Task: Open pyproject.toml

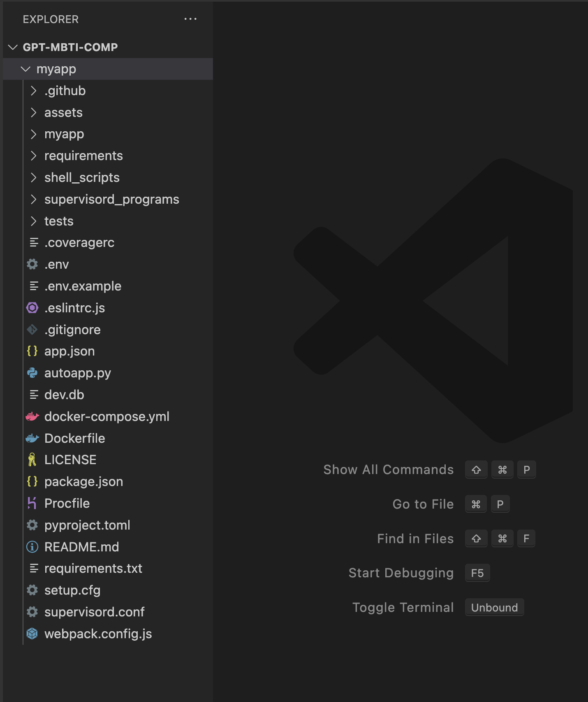Action: [x=108, y=525]
